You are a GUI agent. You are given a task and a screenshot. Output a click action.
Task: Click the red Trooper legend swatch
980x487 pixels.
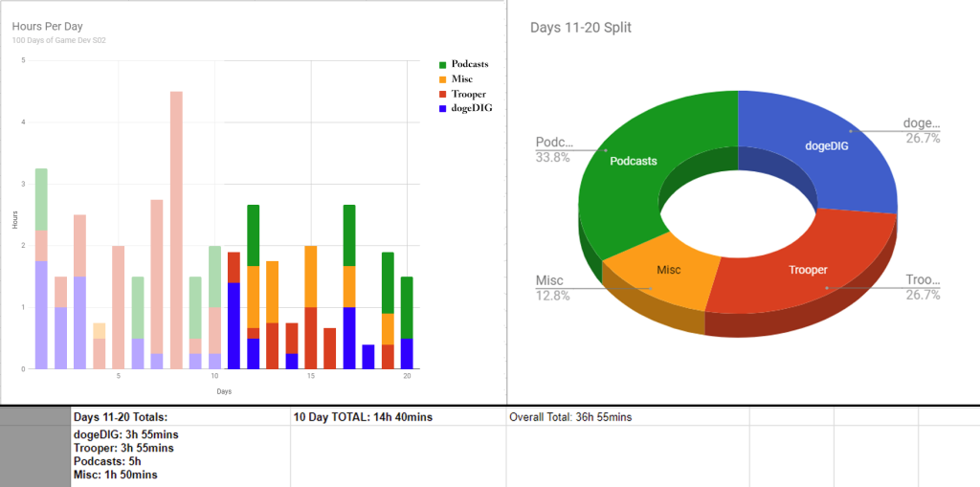(x=441, y=95)
